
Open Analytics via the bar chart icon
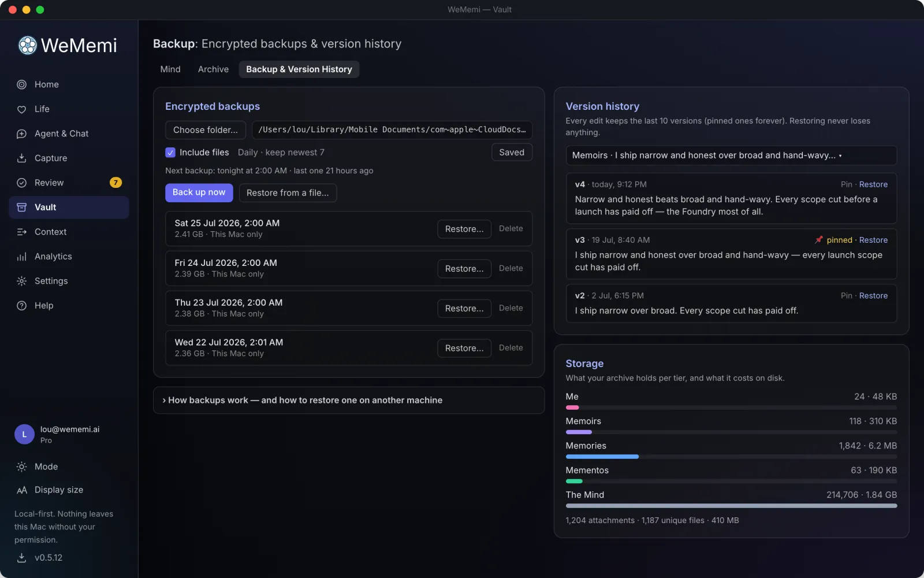pyautogui.click(x=22, y=257)
